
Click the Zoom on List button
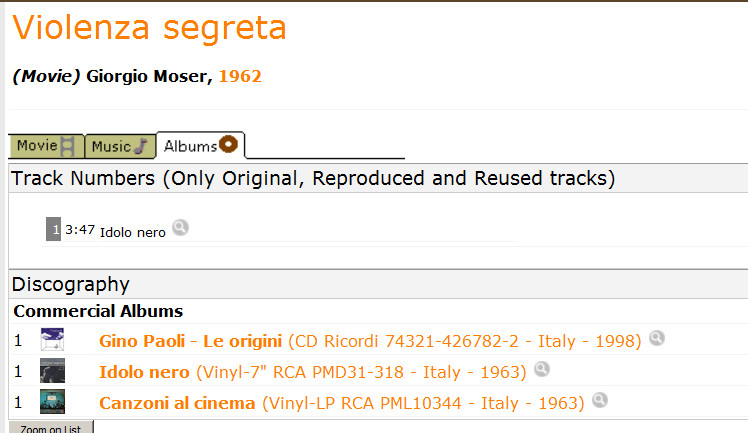click(51, 428)
